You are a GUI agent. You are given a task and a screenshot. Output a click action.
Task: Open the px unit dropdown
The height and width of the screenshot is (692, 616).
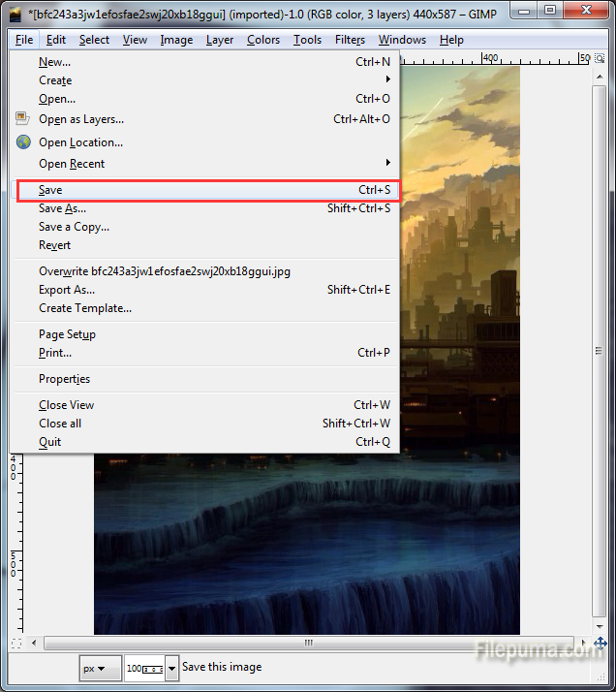pos(100,668)
